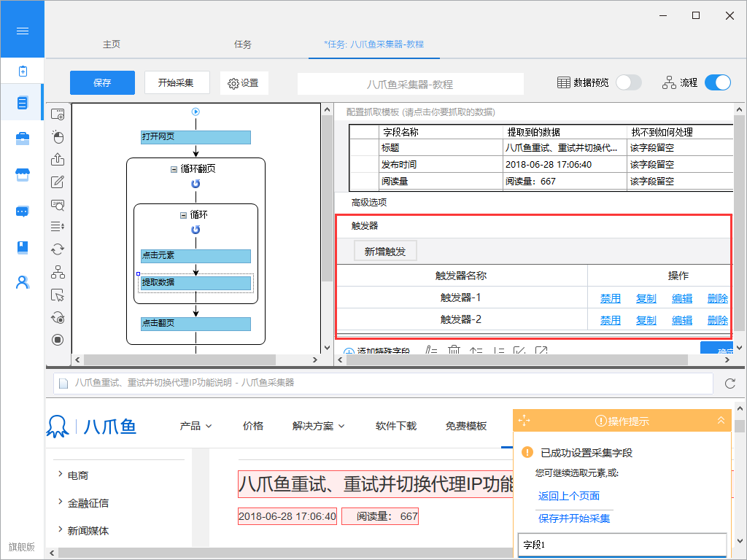
Task: Select the 打开网页 workflow step
Action: [x=196, y=137]
